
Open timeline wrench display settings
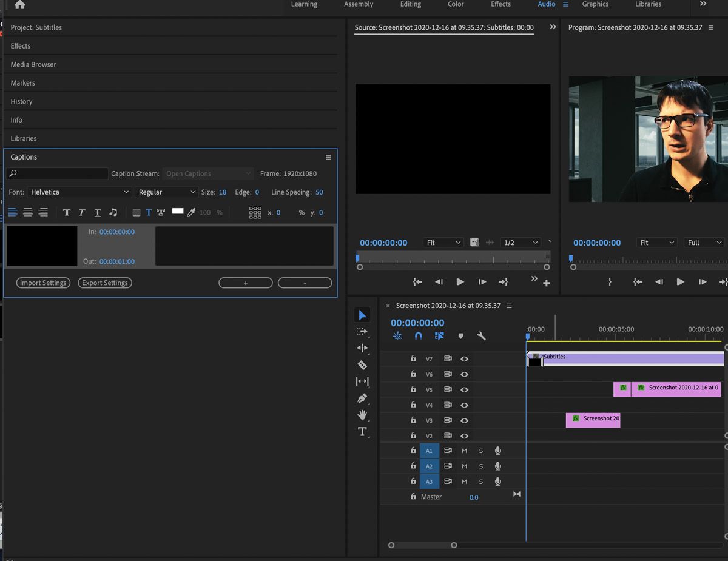point(481,336)
